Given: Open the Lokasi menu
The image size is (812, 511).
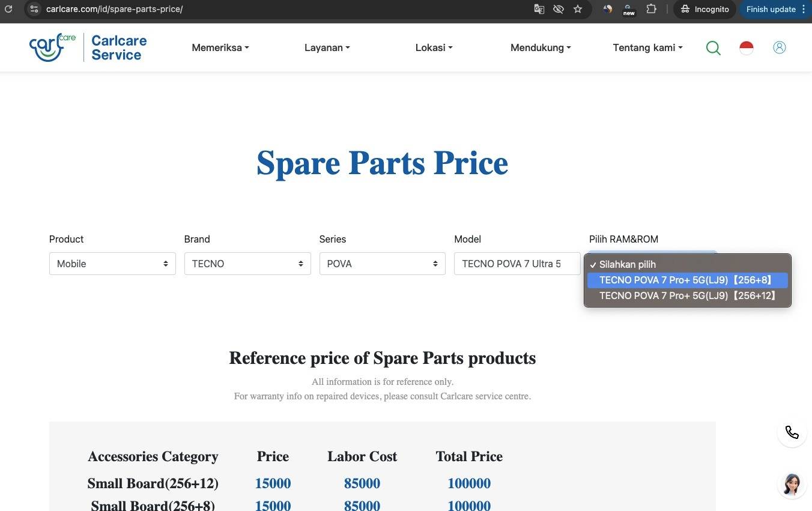Looking at the screenshot, I should pyautogui.click(x=434, y=47).
